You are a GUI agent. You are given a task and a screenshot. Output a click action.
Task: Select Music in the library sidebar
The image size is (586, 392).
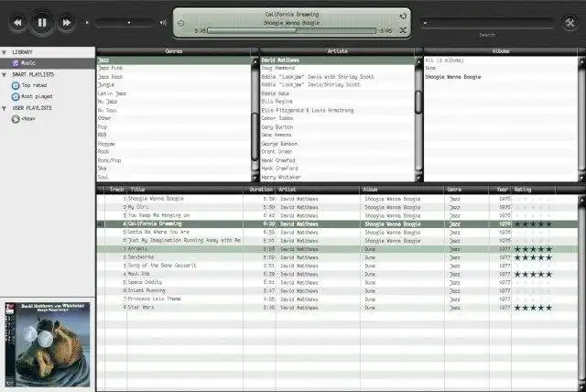point(48,63)
